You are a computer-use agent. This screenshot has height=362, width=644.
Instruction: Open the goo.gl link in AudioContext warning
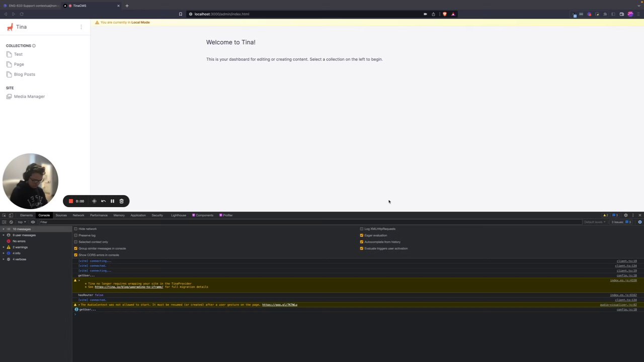pyautogui.click(x=280, y=305)
